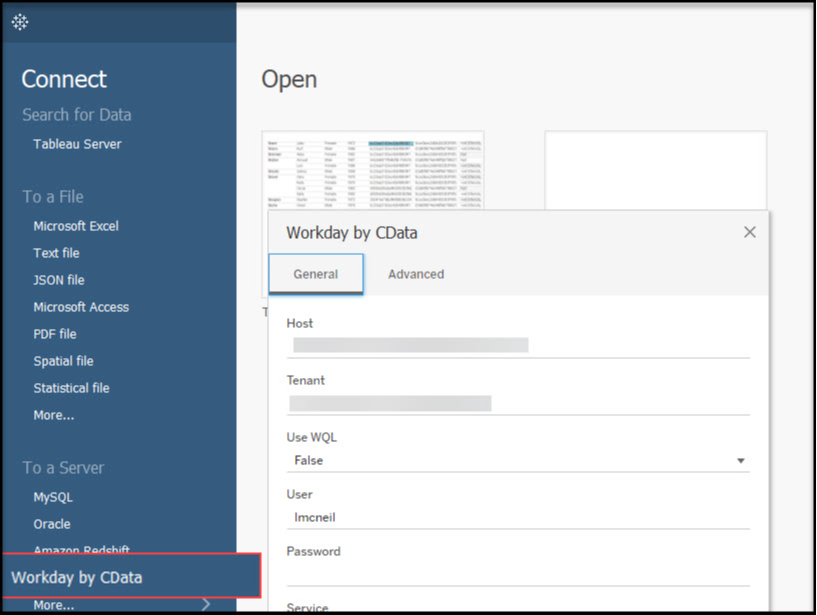Show More server connectors
This screenshot has height=615, width=817.
click(54, 605)
